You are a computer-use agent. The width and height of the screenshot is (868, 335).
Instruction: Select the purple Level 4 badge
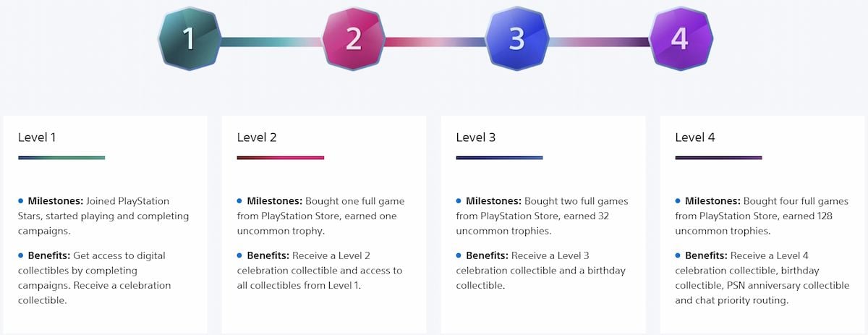click(681, 38)
